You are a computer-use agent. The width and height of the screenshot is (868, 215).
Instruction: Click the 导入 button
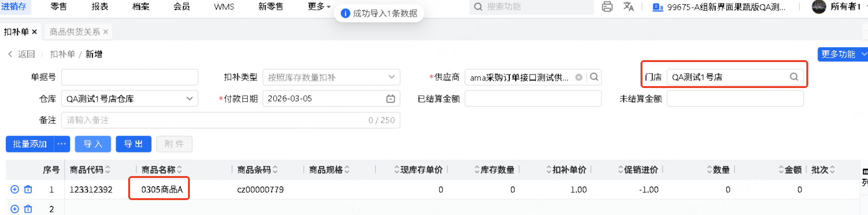93,144
